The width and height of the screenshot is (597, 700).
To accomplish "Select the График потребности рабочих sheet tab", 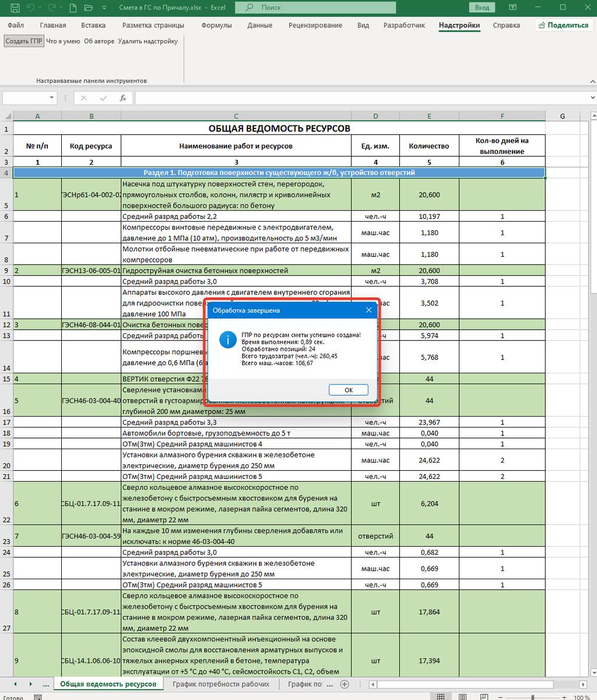I will 221,684.
